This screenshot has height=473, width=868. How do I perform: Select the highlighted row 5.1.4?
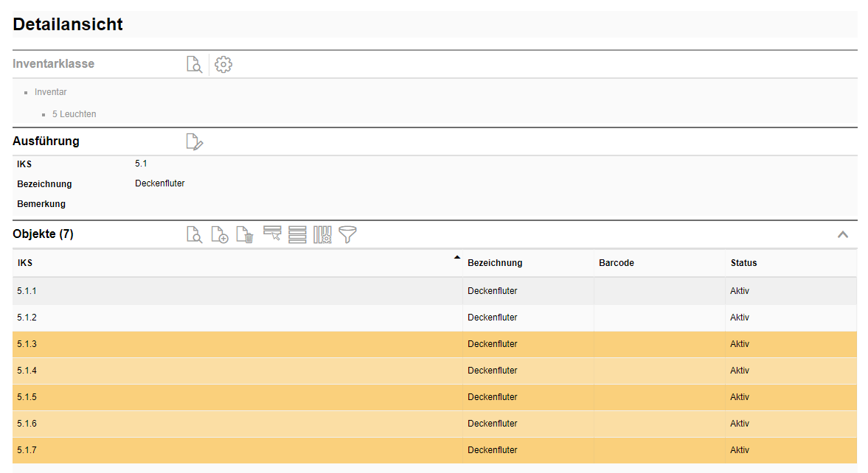coord(27,371)
